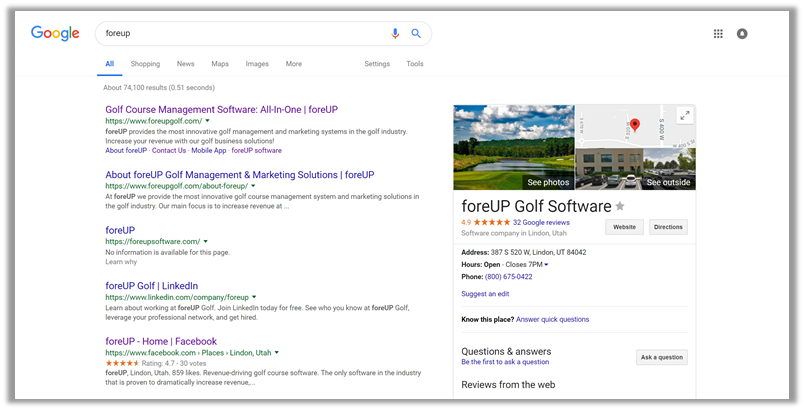
Task: Switch to the Images tab
Action: click(x=257, y=64)
